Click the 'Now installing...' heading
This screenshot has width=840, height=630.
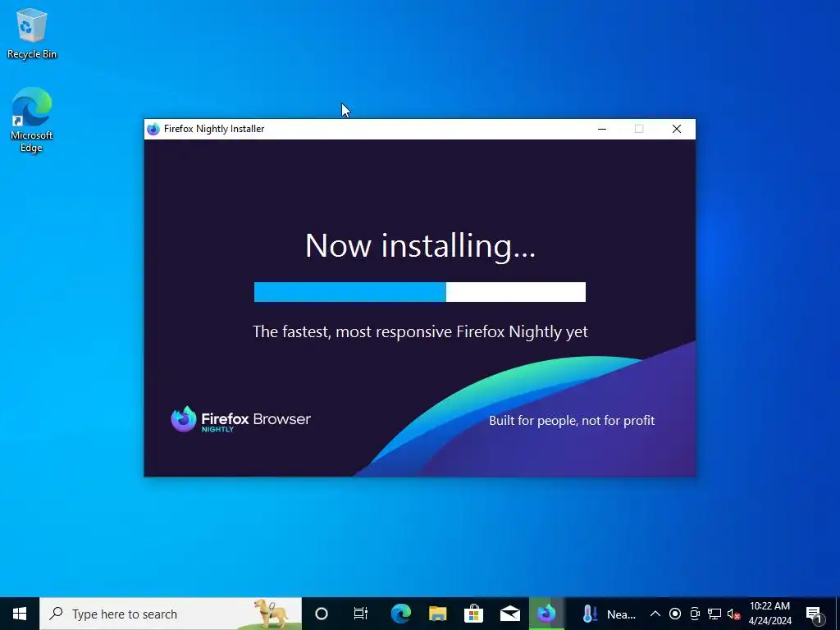click(420, 246)
